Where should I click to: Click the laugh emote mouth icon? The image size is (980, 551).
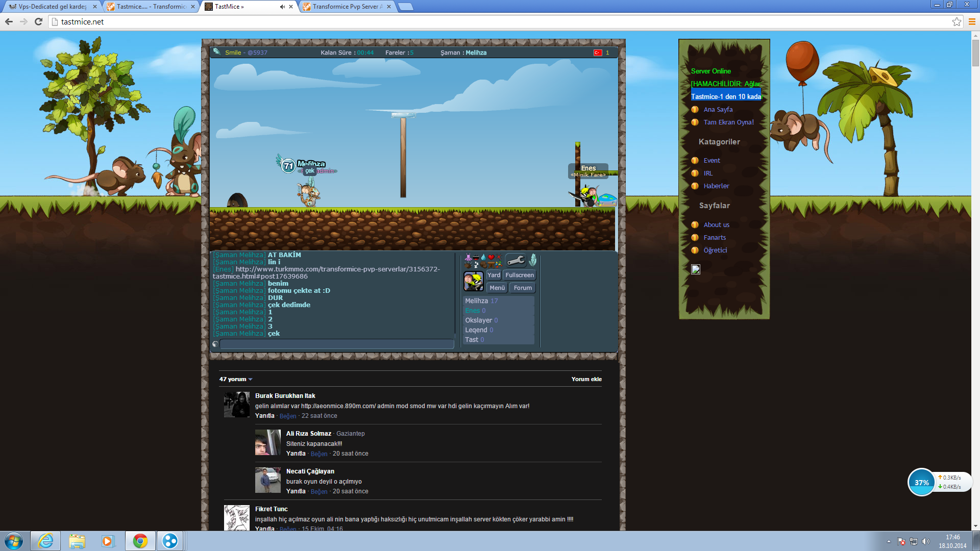(x=476, y=257)
